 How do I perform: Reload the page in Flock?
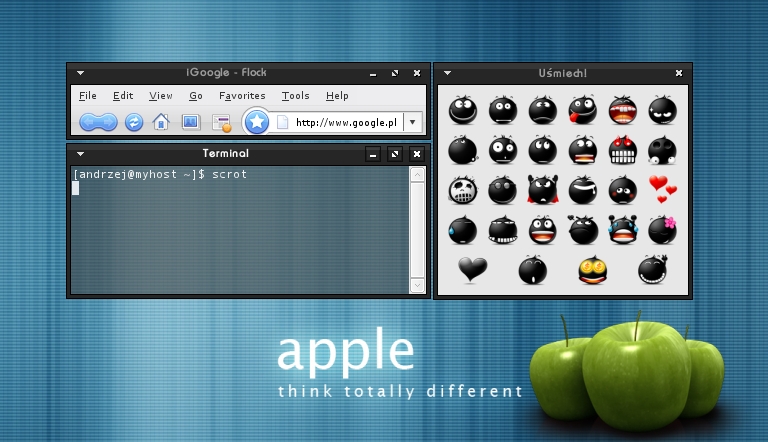[134, 122]
